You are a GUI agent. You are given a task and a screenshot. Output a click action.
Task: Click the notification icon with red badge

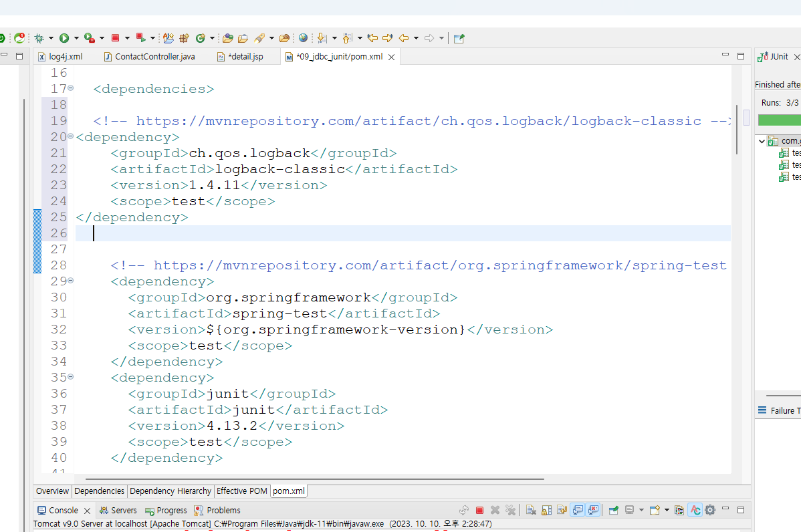pos(19,38)
